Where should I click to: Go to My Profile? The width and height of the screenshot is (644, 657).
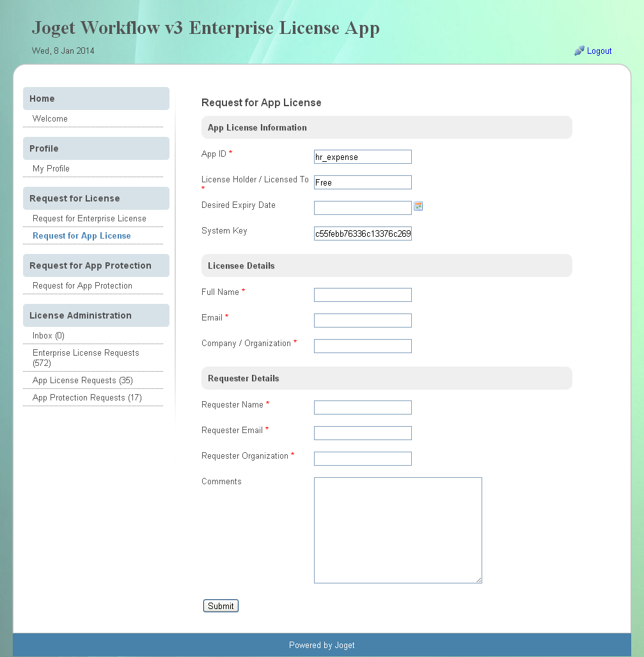pos(51,168)
